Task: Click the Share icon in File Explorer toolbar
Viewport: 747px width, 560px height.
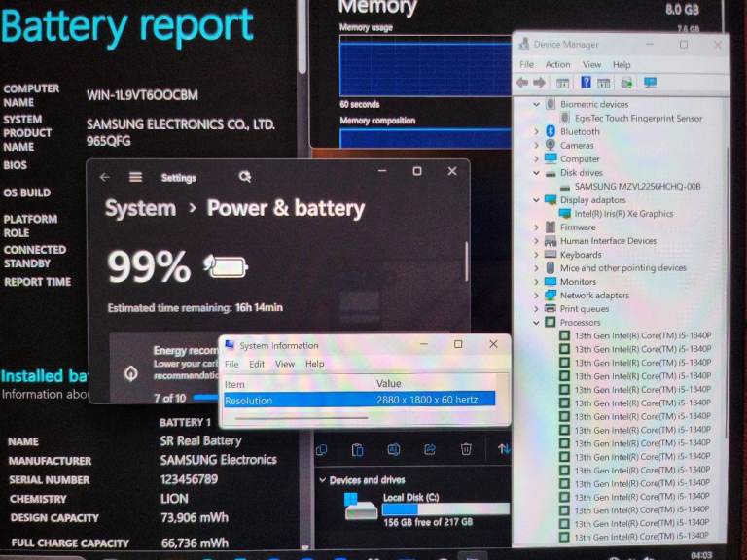Action: pos(429,449)
